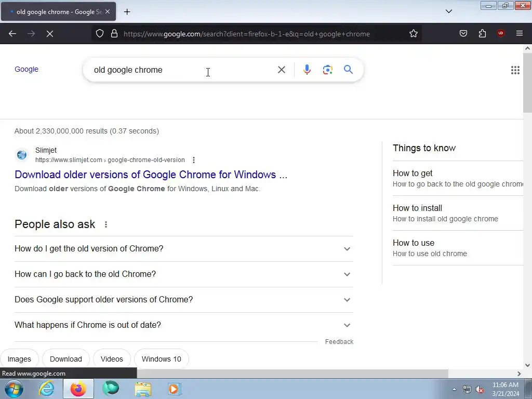Open the Windows Start button

(14, 389)
